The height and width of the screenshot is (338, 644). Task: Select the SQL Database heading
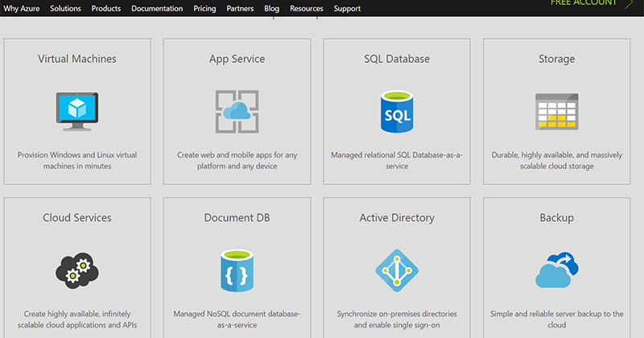click(397, 59)
